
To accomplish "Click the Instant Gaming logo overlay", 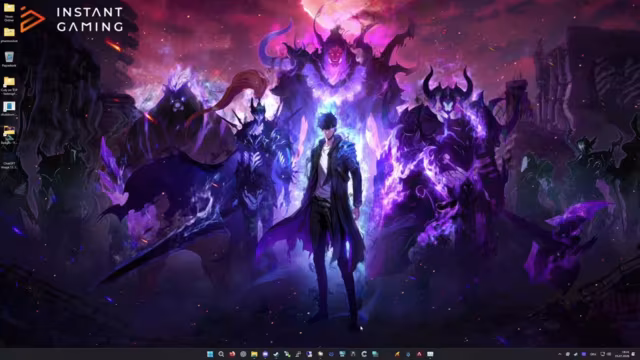I will [72, 19].
